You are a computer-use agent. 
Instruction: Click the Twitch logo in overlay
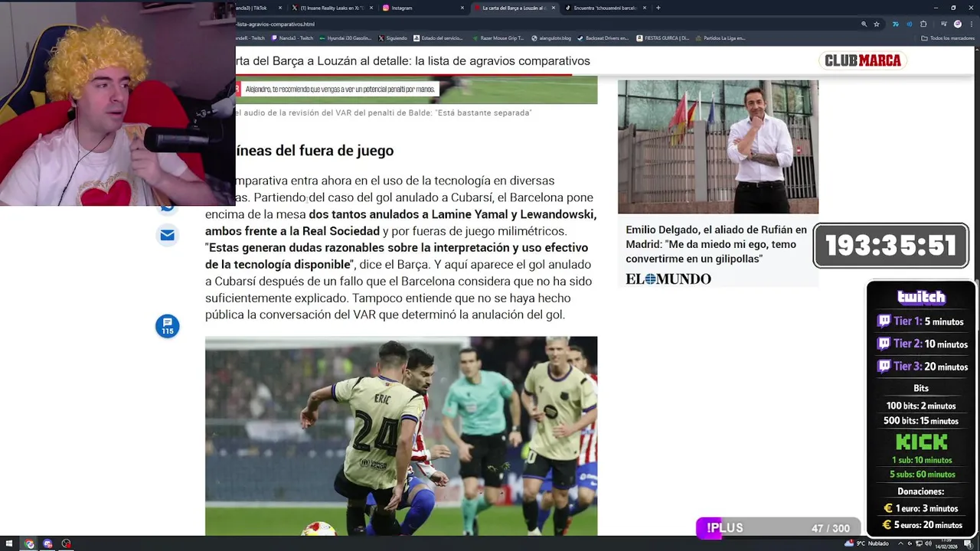click(x=921, y=297)
